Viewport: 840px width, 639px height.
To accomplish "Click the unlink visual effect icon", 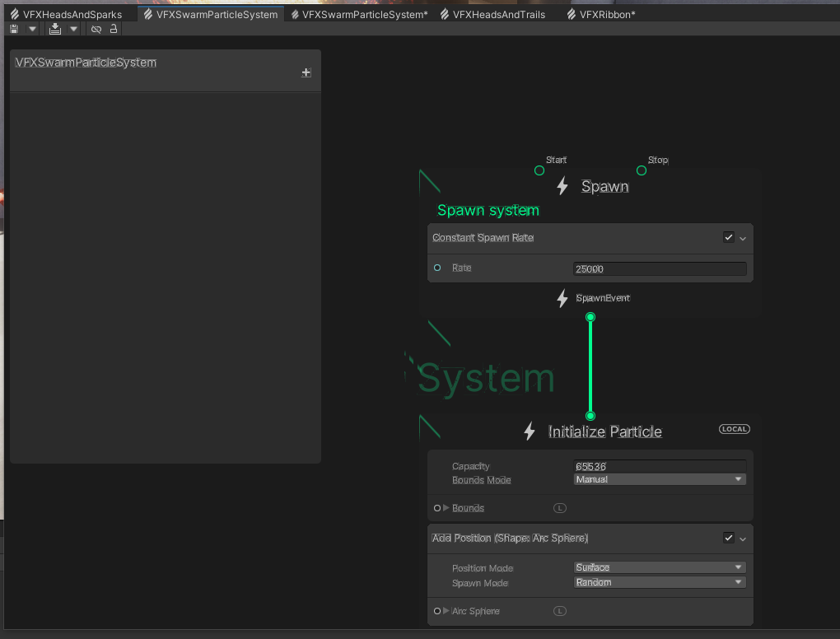I will coord(96,29).
